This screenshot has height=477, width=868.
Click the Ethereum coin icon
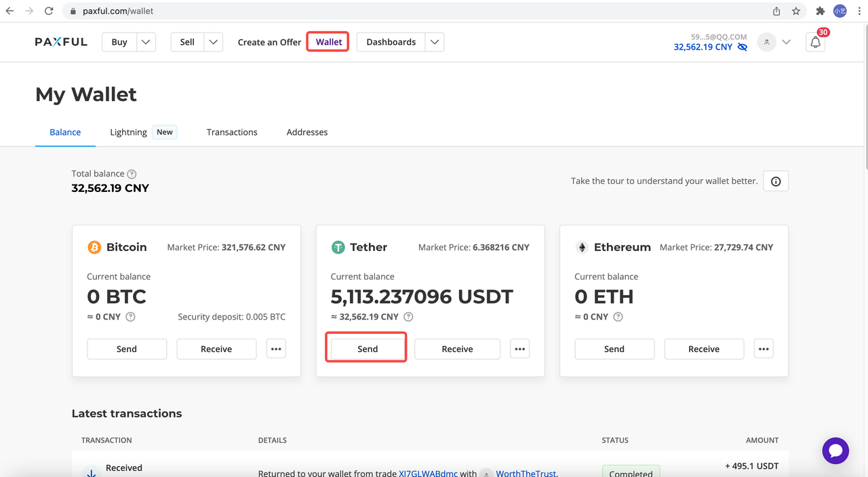582,248
